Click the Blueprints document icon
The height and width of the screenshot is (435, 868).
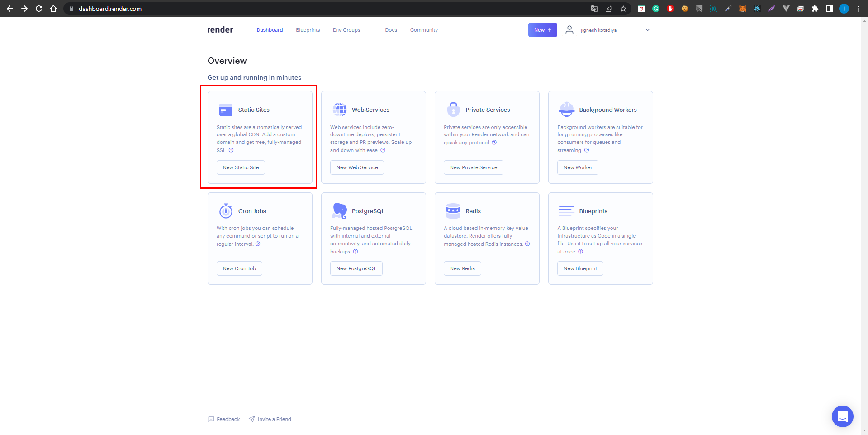(566, 210)
